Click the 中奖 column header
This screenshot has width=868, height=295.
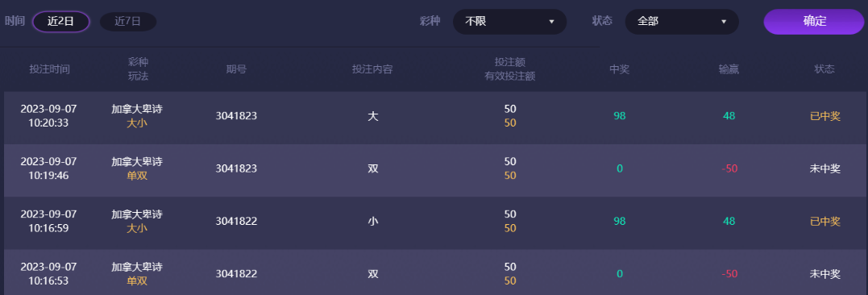click(620, 69)
